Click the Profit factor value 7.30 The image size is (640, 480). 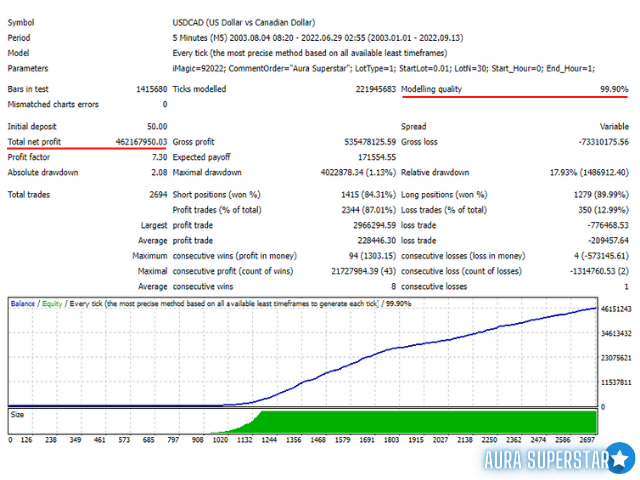tap(160, 157)
